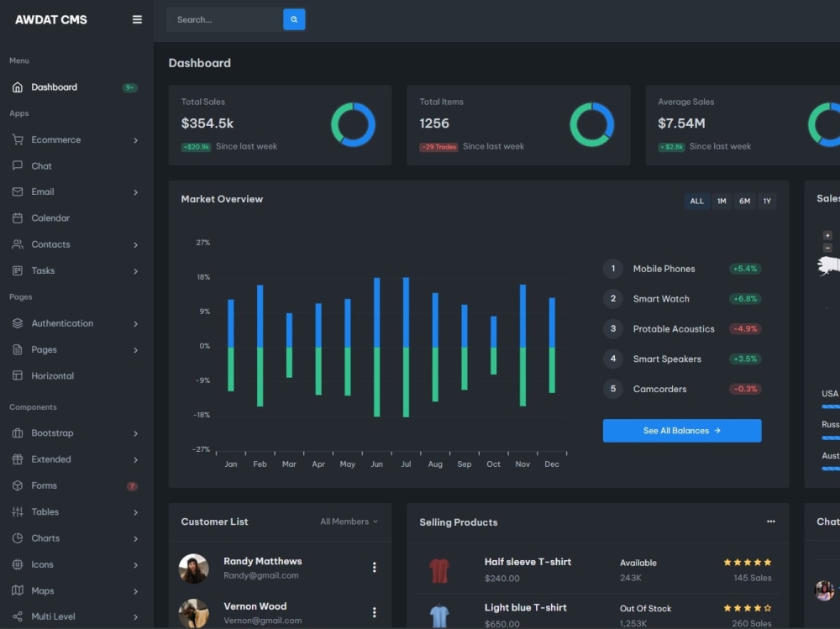840x629 pixels.
Task: Click Vernon Wood avatar photo
Action: (193, 613)
